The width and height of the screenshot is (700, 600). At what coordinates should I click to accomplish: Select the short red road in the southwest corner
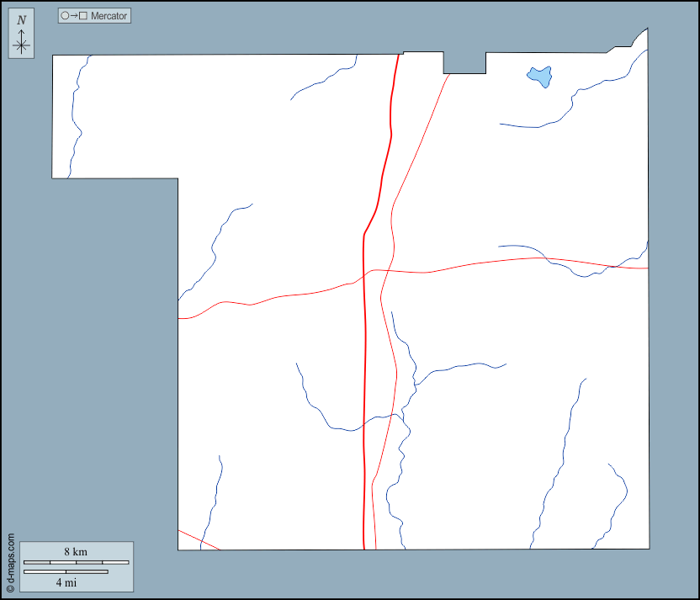coord(198,539)
